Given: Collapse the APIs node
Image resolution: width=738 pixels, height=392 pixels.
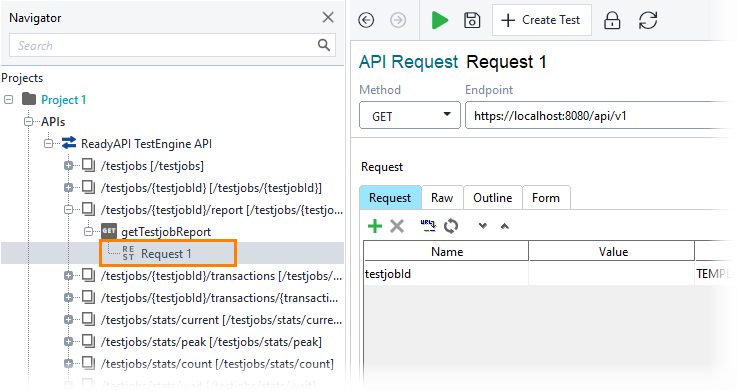Looking at the screenshot, I should click(29, 121).
